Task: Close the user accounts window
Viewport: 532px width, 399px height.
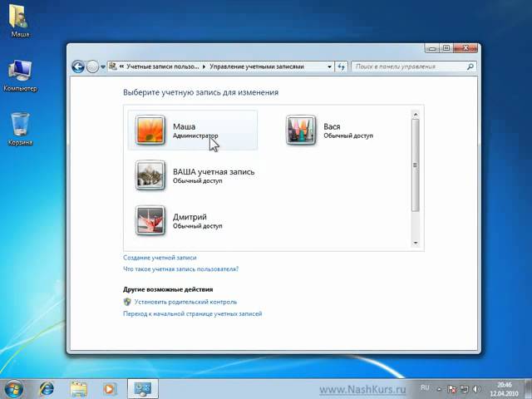Action: [x=465, y=48]
